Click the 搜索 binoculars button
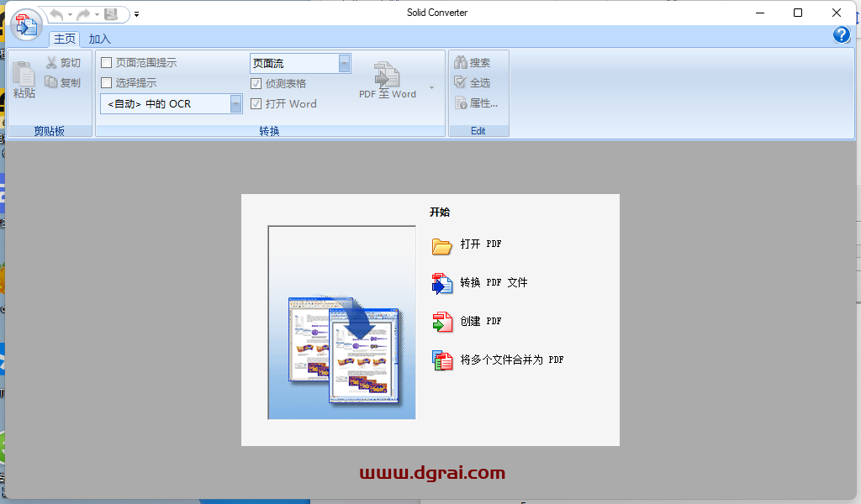This screenshot has height=504, width=861. pos(473,62)
